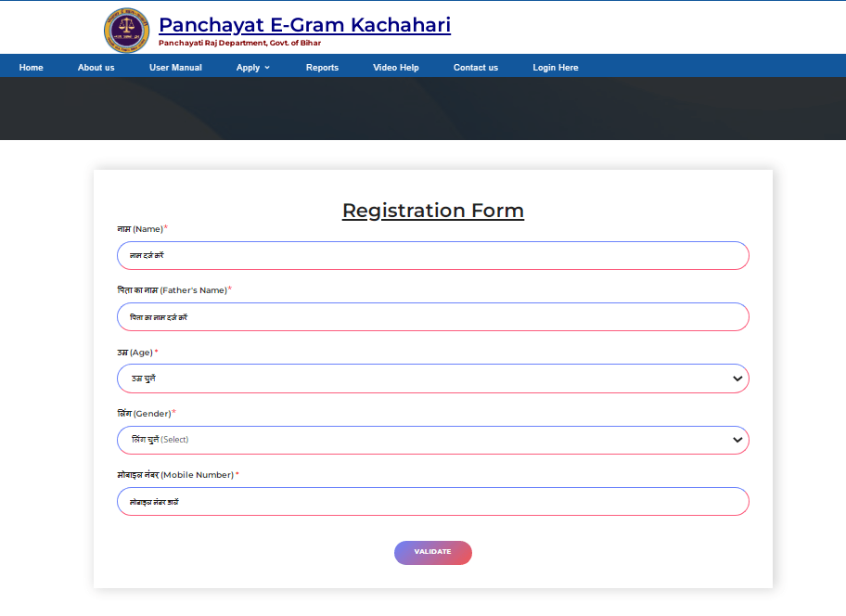Viewport: 846px width, 616px height.
Task: Click the Panchayati Raj emblem logo
Action: [x=126, y=31]
